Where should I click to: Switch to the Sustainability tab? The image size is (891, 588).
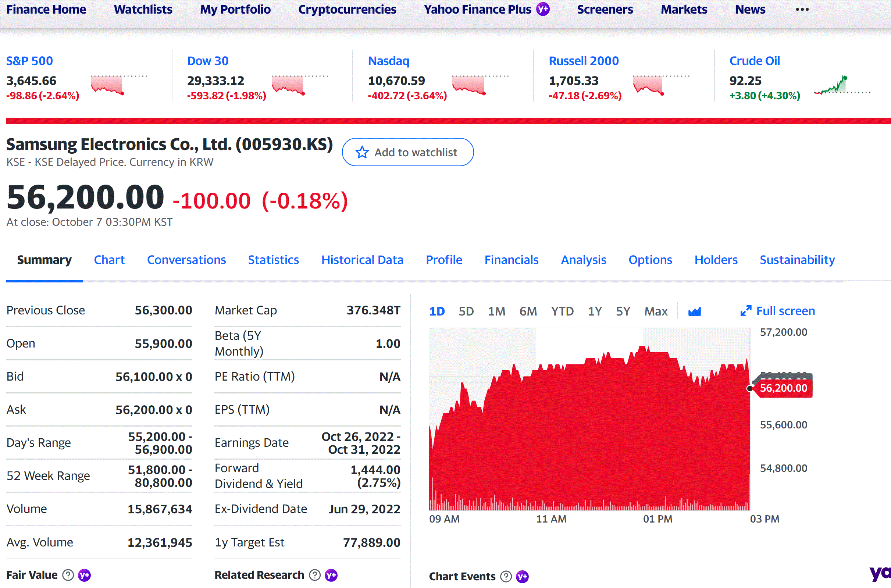click(797, 260)
